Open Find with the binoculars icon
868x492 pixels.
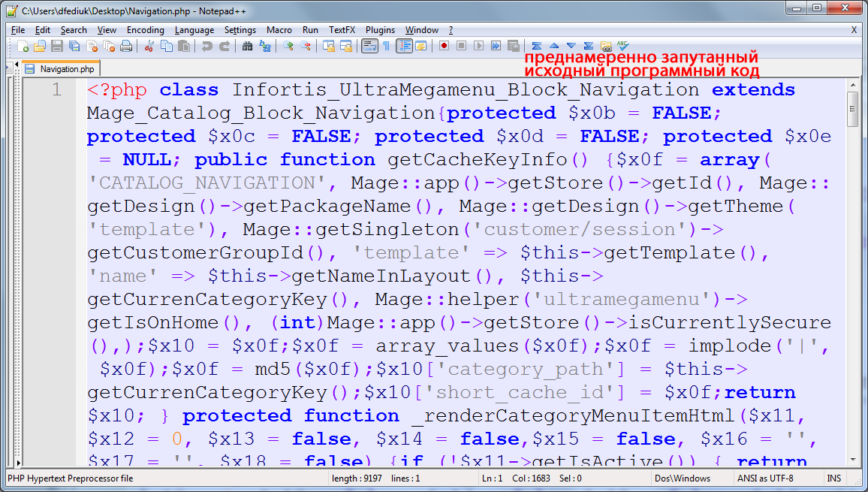(x=248, y=46)
